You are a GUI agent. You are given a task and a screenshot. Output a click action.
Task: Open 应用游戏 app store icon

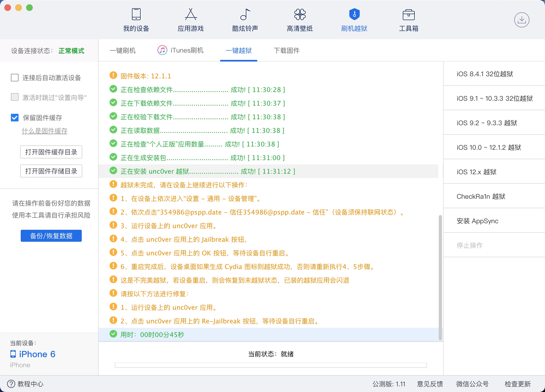coord(190,14)
